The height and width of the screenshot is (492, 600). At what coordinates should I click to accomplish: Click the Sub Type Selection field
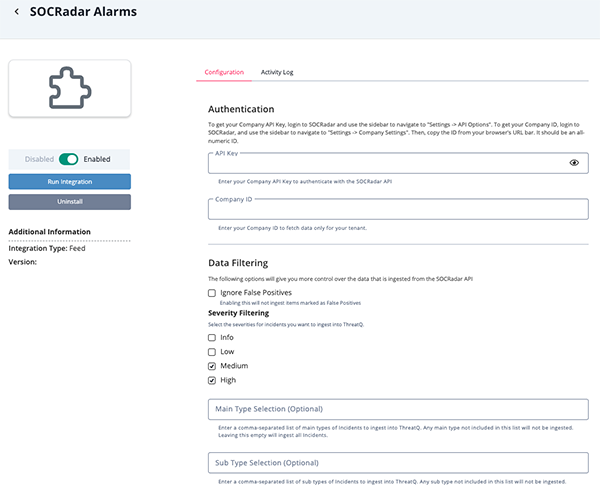397,462
